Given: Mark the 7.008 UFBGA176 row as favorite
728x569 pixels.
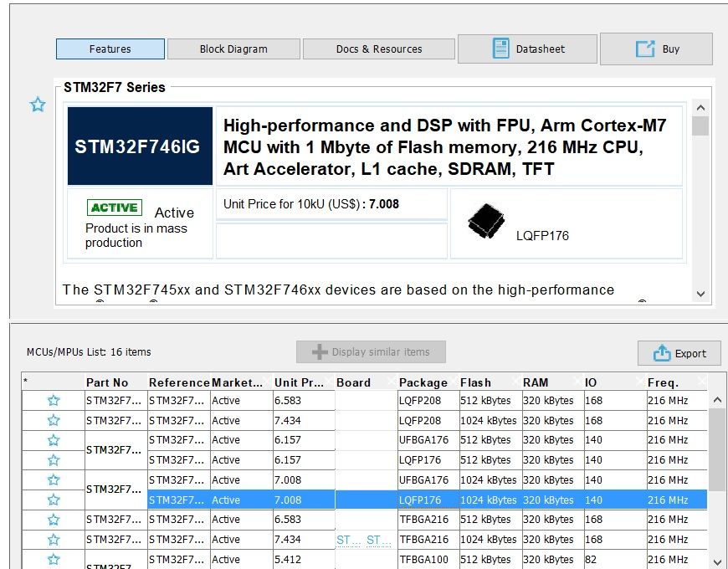Looking at the screenshot, I should 54,479.
